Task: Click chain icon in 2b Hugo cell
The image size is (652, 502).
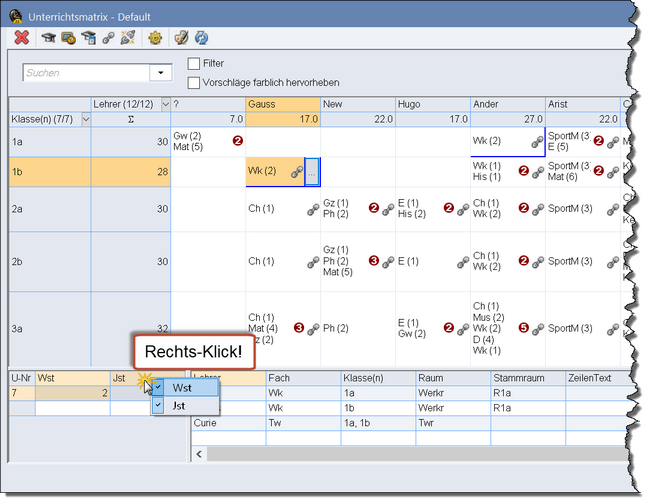Action: click(x=463, y=262)
